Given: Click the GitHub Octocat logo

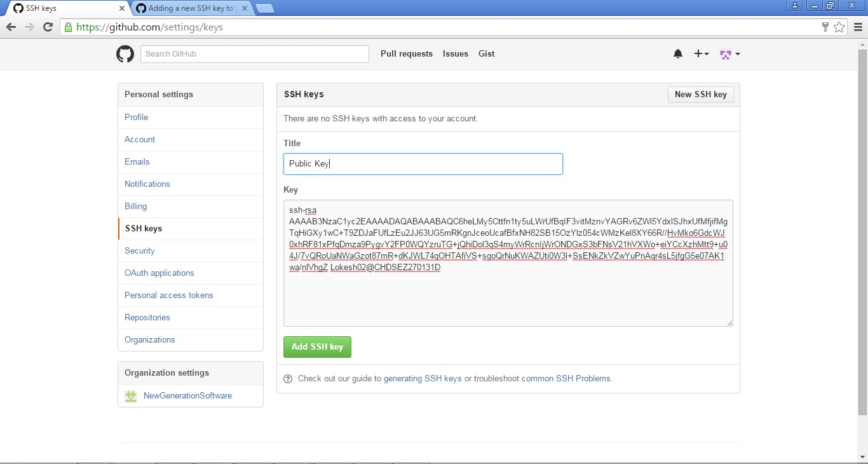Looking at the screenshot, I should [x=125, y=54].
